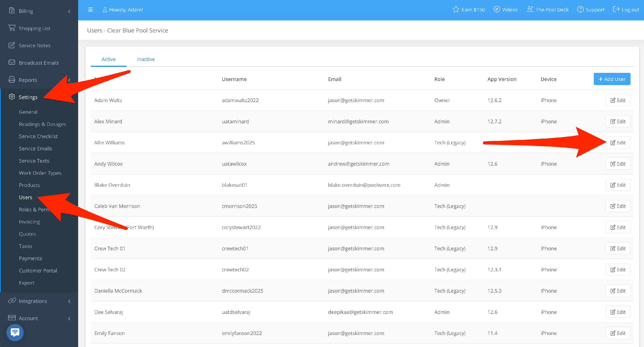Edit the Blake Overduin row

coord(618,185)
